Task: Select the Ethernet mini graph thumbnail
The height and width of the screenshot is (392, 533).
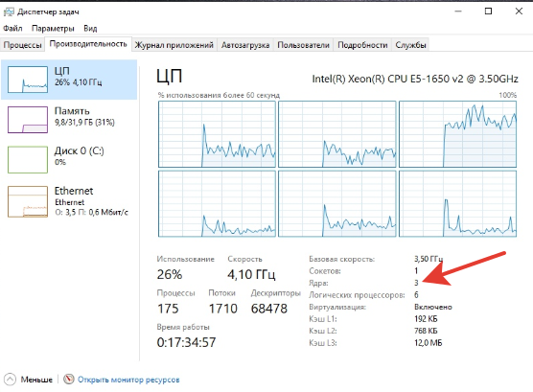Action: 28,201
